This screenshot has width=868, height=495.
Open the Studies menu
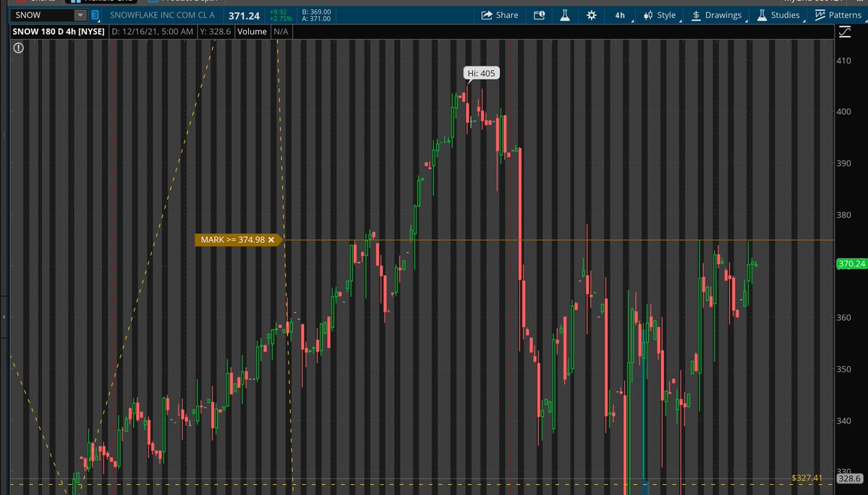click(x=778, y=15)
